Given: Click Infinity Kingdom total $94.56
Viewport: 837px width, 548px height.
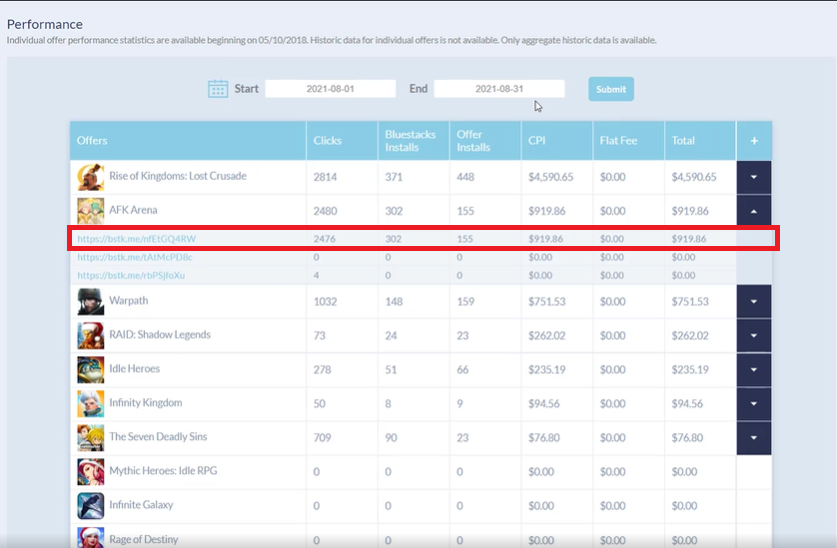Looking at the screenshot, I should pos(688,404).
